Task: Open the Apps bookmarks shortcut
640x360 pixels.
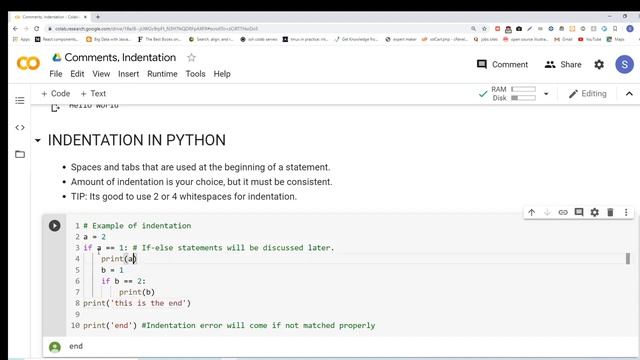Action: [21, 40]
